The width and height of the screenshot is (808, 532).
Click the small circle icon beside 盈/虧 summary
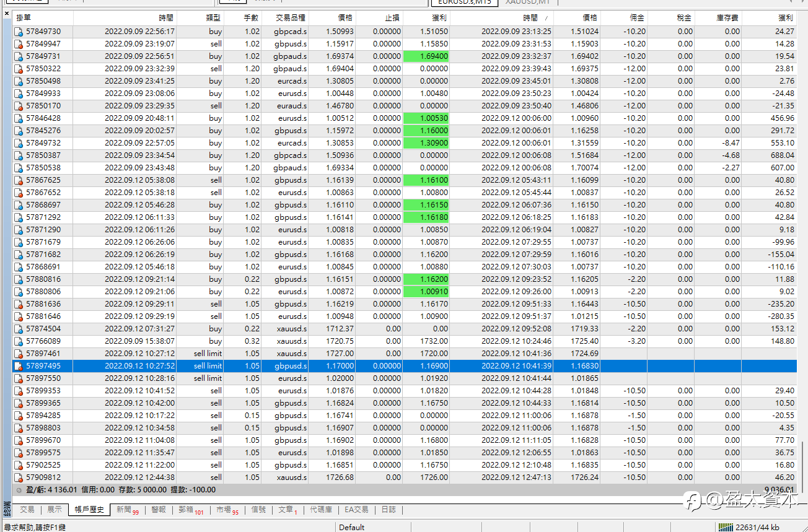(x=19, y=490)
